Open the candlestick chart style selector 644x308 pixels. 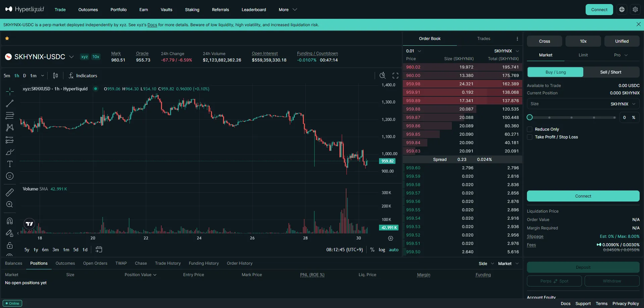click(56, 76)
